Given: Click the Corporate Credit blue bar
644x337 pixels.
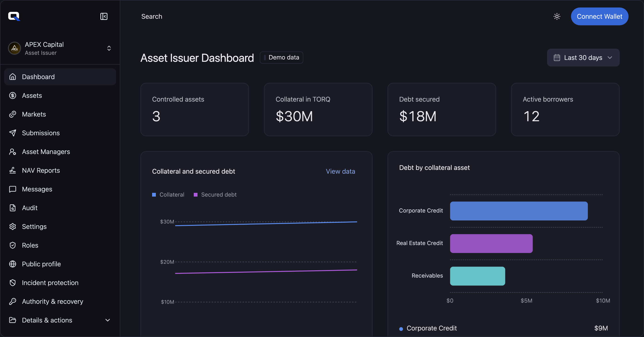Looking at the screenshot, I should click(x=519, y=211).
